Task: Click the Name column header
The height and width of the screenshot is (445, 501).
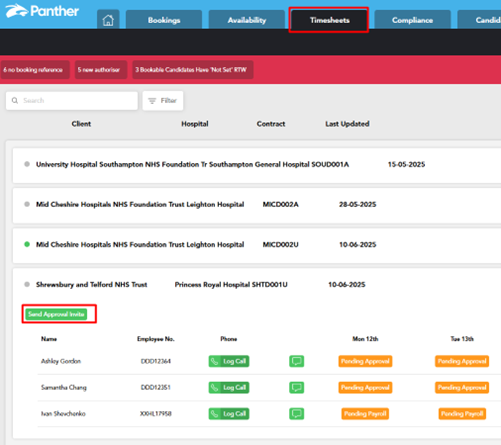Action: tap(49, 339)
